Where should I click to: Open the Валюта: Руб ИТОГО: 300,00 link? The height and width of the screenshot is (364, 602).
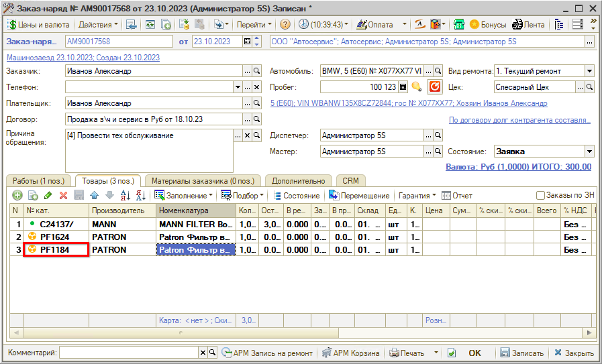[518, 167]
